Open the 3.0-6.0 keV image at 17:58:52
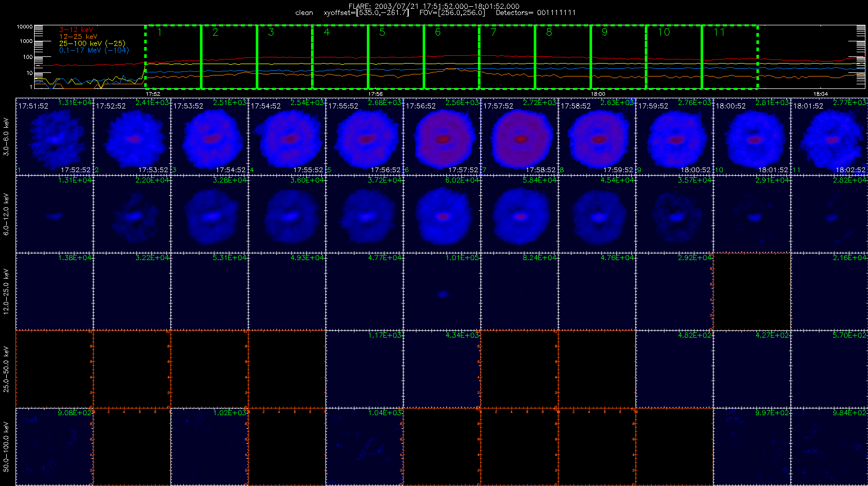 [x=597, y=136]
